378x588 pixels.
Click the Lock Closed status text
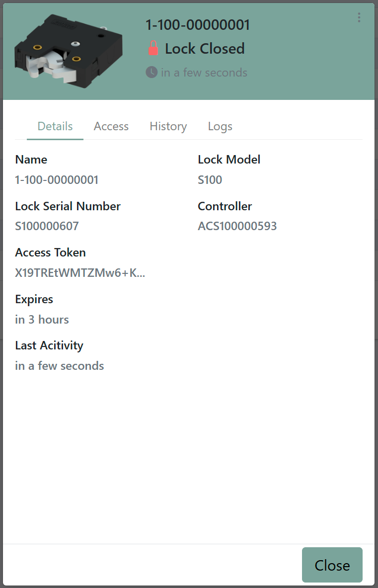pyautogui.click(x=205, y=49)
